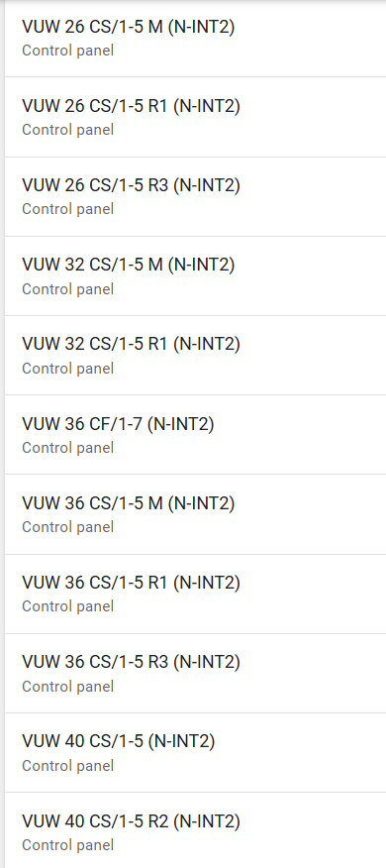Image resolution: width=386 pixels, height=868 pixels.
Task: Click 'Control panel' label beneath VUW 36 CS/1-5 R3
Action: coord(67,686)
